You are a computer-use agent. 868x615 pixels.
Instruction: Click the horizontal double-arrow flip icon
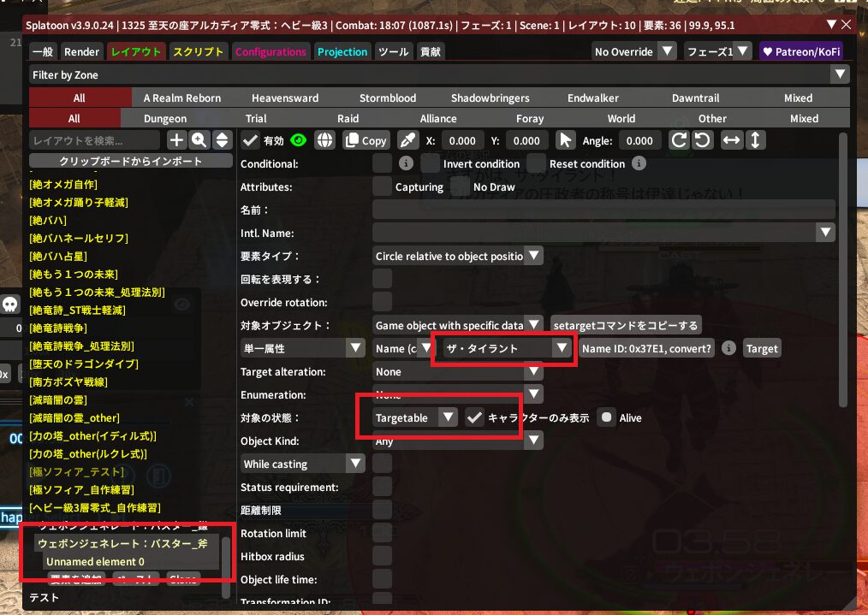pos(731,140)
